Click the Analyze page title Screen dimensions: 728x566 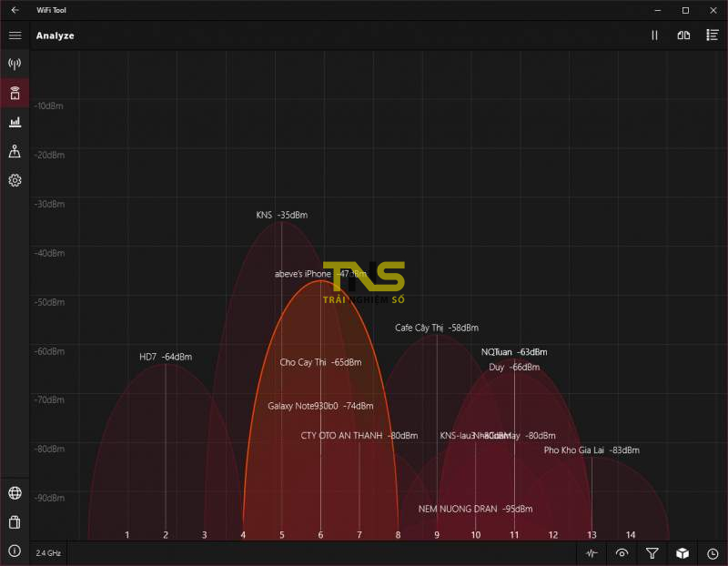[56, 35]
